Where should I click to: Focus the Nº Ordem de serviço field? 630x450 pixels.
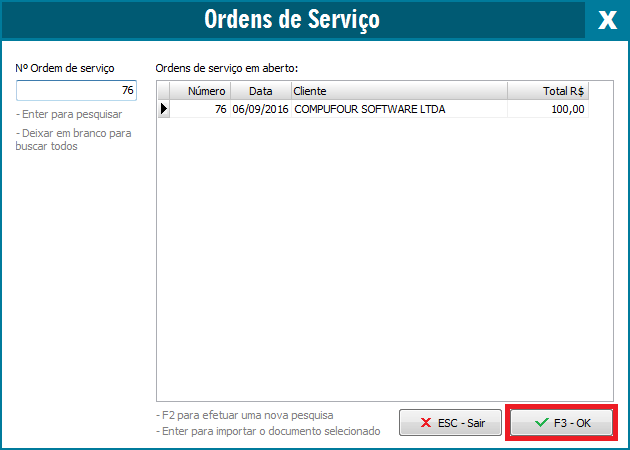click(x=77, y=90)
